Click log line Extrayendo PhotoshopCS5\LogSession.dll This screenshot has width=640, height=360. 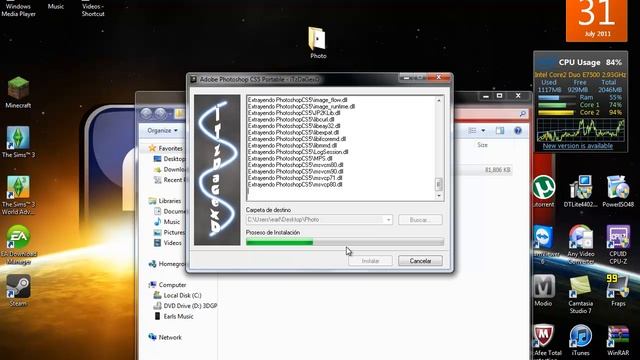pos(298,152)
